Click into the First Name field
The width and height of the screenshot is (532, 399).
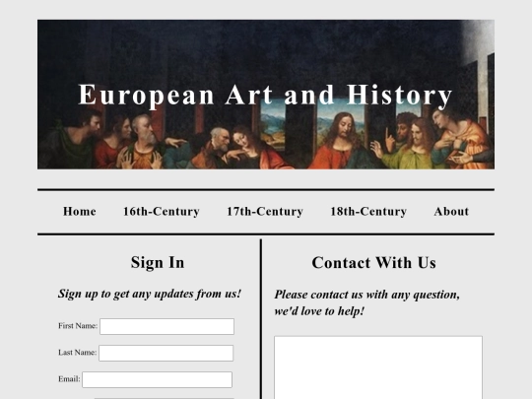pyautogui.click(x=166, y=326)
